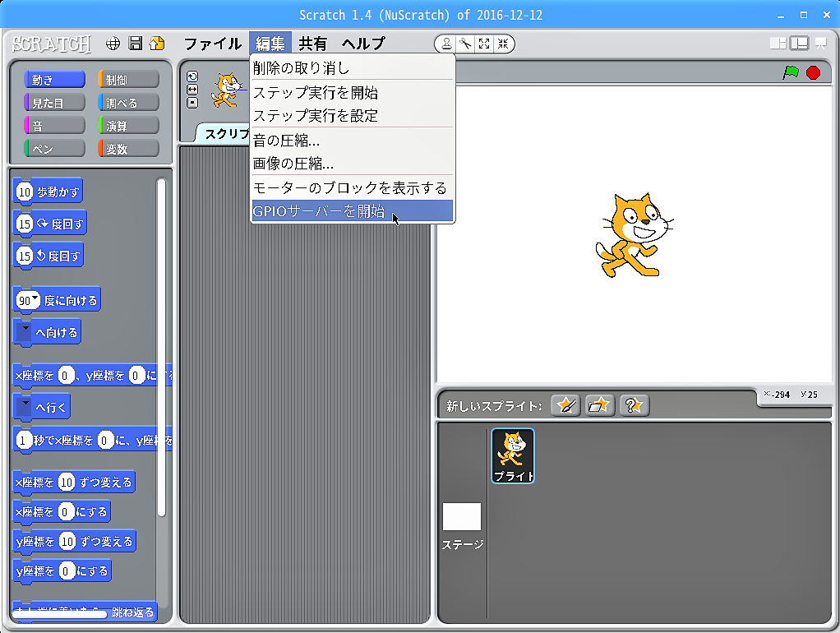Click the clockwise 度回す block
This screenshot has height=633, width=840.
(50, 224)
